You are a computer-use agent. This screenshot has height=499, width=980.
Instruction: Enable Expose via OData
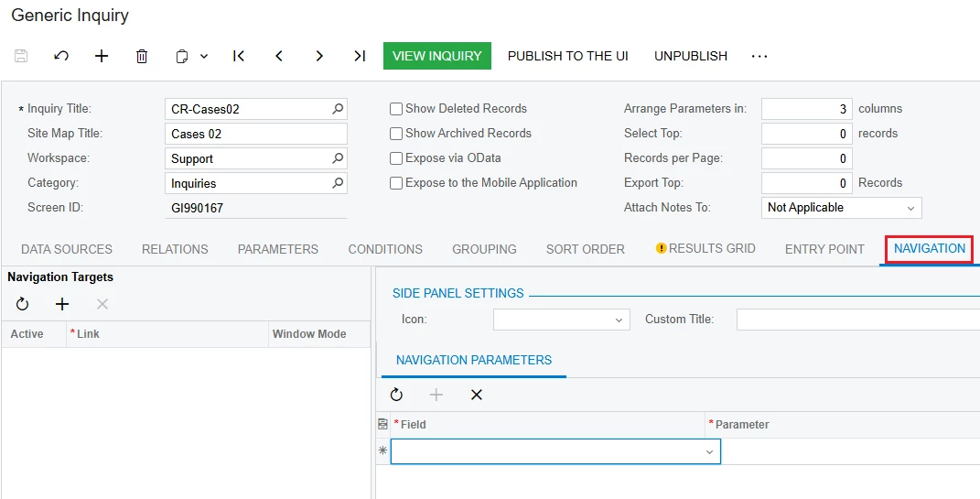point(395,158)
